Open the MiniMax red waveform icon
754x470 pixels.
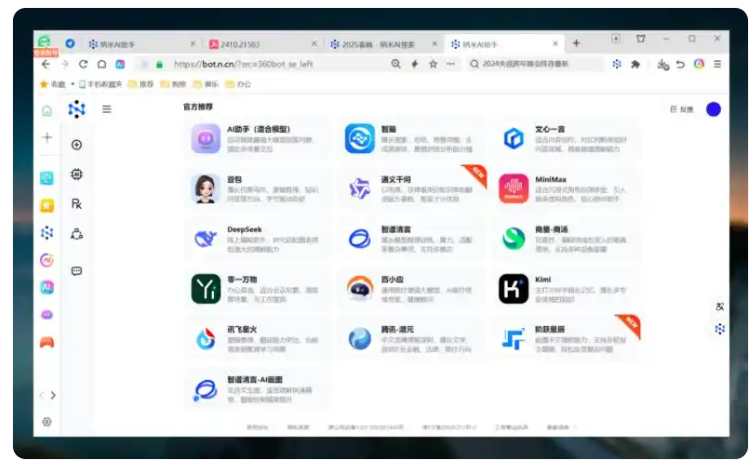(x=514, y=189)
